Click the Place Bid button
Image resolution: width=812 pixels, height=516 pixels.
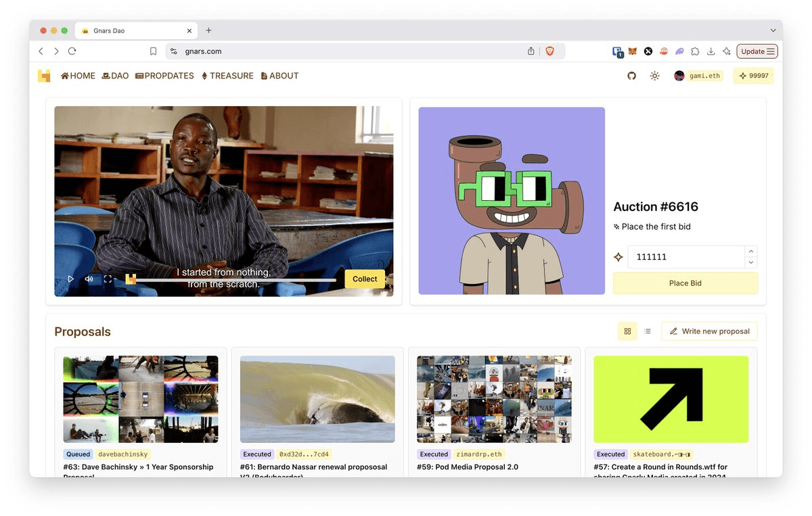pos(685,283)
